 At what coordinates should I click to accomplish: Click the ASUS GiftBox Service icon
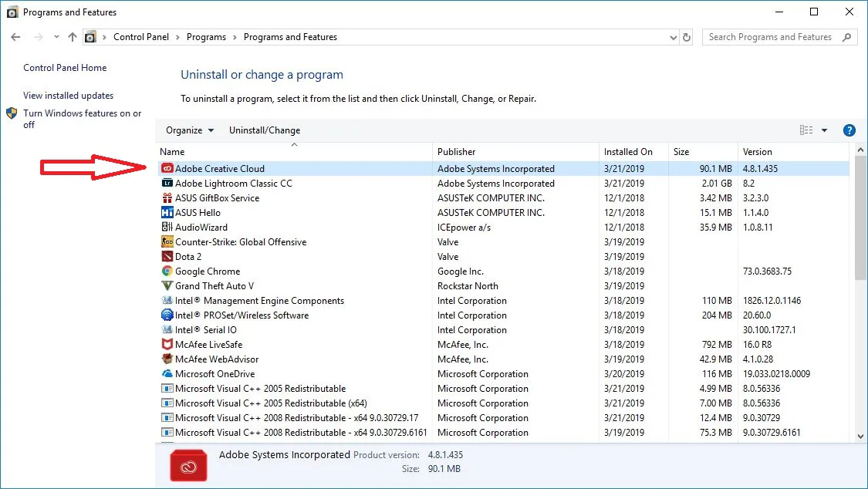click(167, 197)
